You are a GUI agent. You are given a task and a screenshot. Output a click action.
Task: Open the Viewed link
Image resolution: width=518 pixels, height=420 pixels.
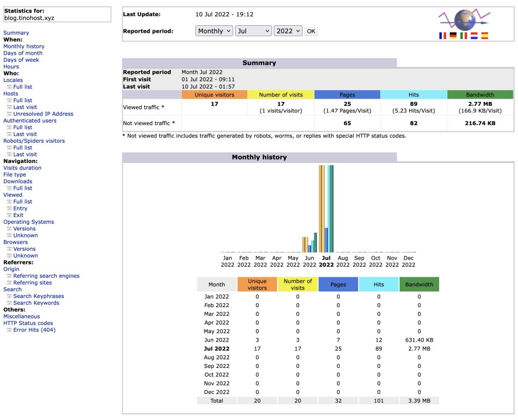tap(13, 195)
